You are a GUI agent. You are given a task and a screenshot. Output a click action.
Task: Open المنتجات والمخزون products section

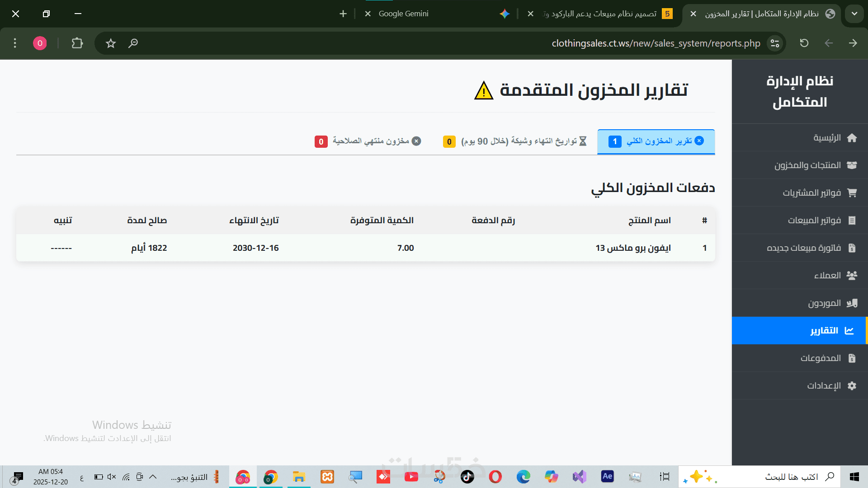pos(808,165)
